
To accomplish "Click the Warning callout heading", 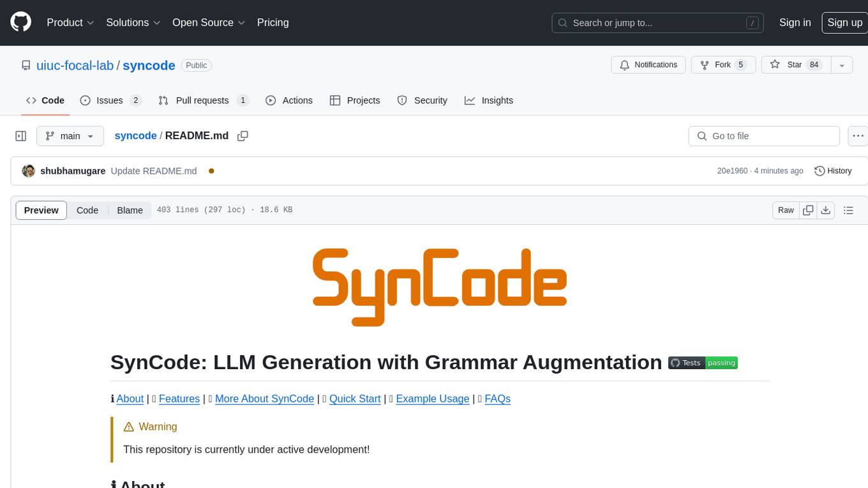I will [150, 427].
